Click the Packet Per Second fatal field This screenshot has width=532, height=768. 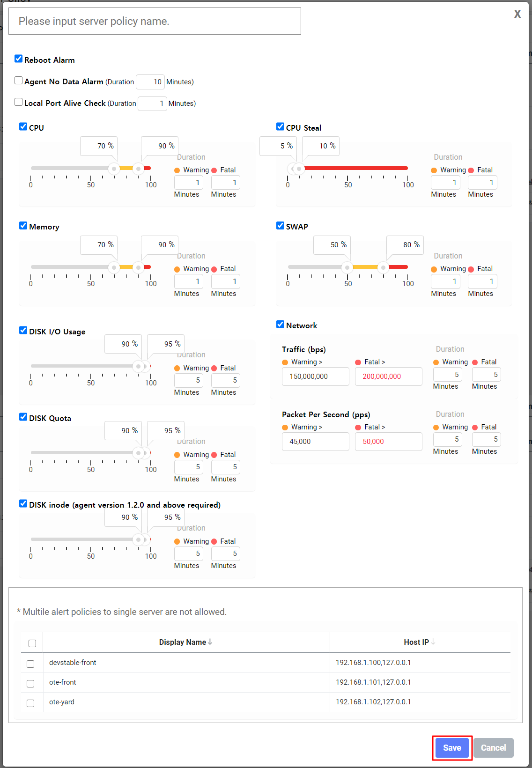pyautogui.click(x=388, y=442)
